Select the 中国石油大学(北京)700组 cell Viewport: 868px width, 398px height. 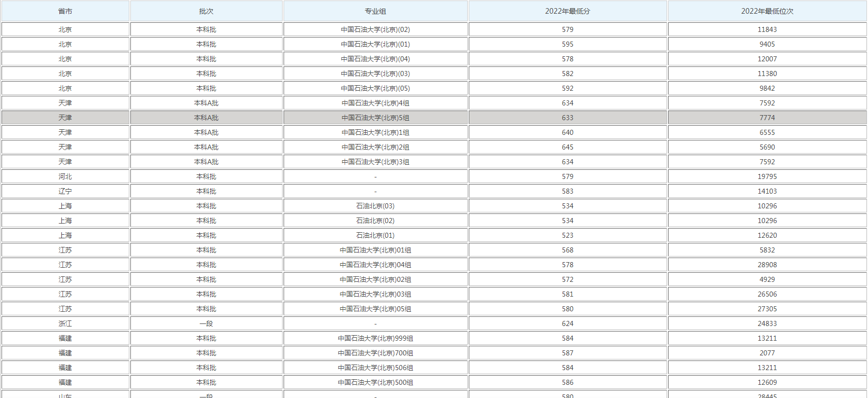(x=375, y=353)
